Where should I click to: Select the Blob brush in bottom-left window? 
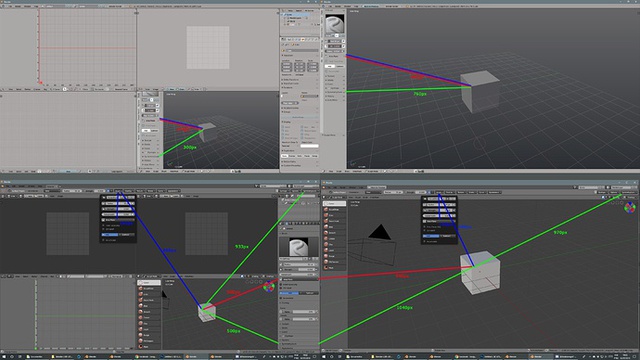tap(149, 306)
